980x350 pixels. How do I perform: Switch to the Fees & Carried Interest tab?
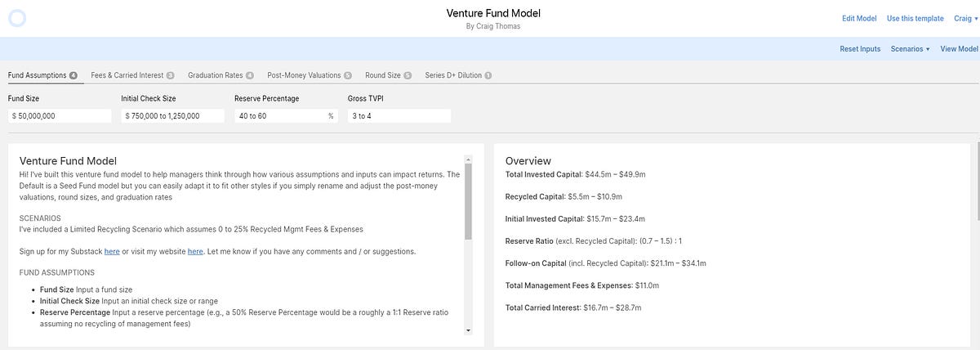pyautogui.click(x=127, y=75)
